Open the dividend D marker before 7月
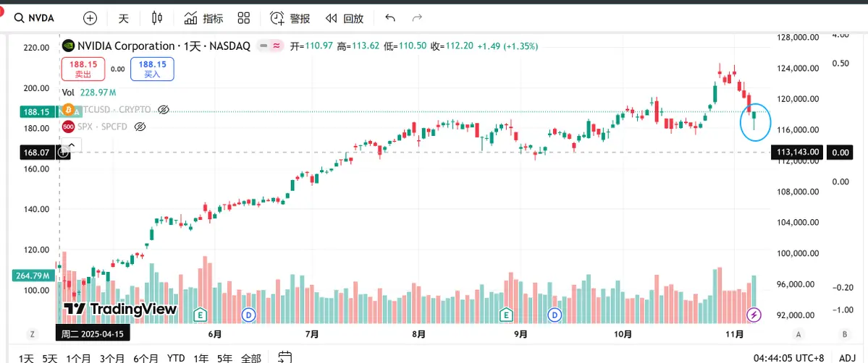The image size is (868, 363). click(249, 315)
